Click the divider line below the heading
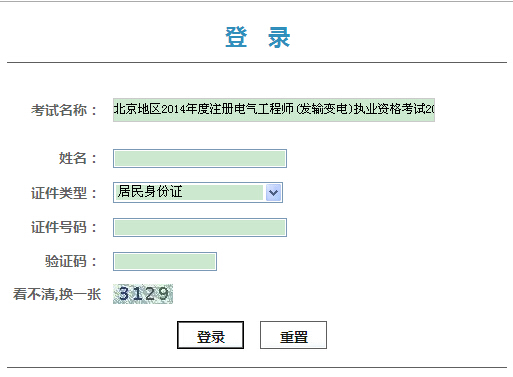This screenshot has height=377, width=513. (257, 62)
